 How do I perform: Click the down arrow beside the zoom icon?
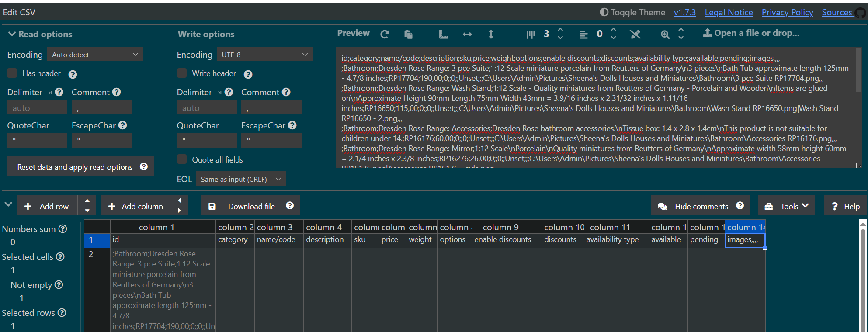[681, 38]
